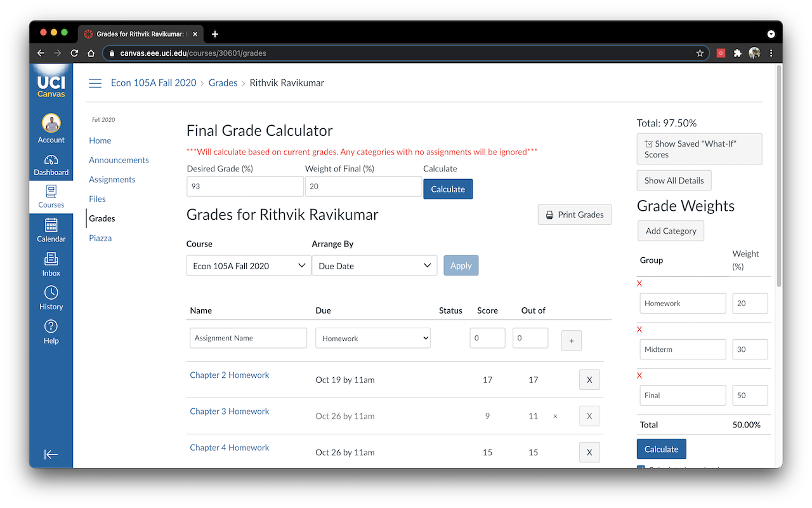Click the Add Category button
This screenshot has height=508, width=812.
coord(671,231)
